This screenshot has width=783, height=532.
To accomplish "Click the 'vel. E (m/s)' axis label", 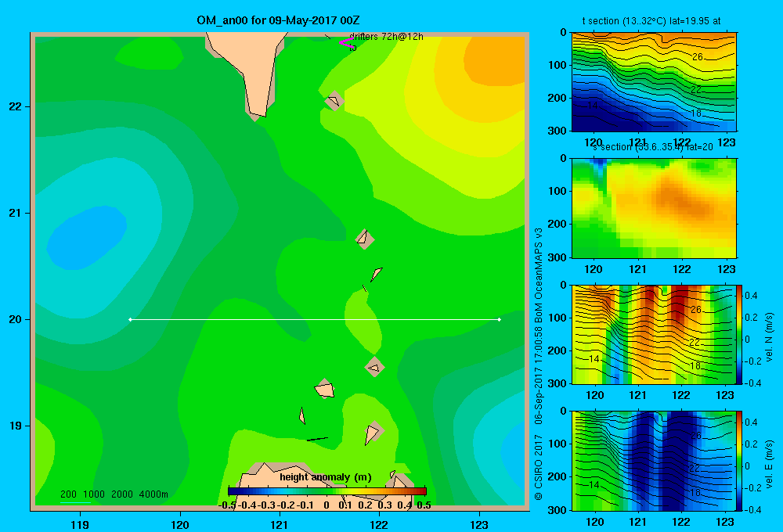I will 770,464.
